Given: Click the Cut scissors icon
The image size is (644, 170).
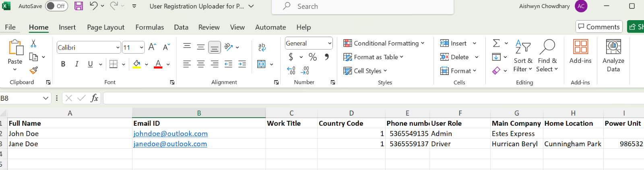Looking at the screenshot, I should click(x=33, y=43).
